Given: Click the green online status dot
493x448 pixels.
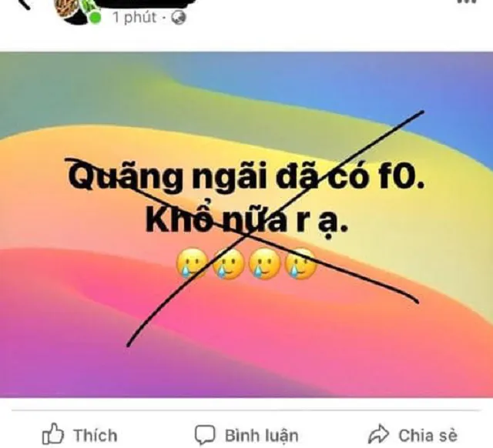Looking at the screenshot, I should click(95, 18).
